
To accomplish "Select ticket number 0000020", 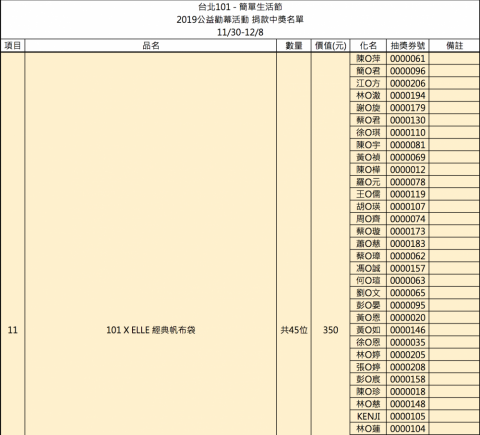I will [408, 318].
